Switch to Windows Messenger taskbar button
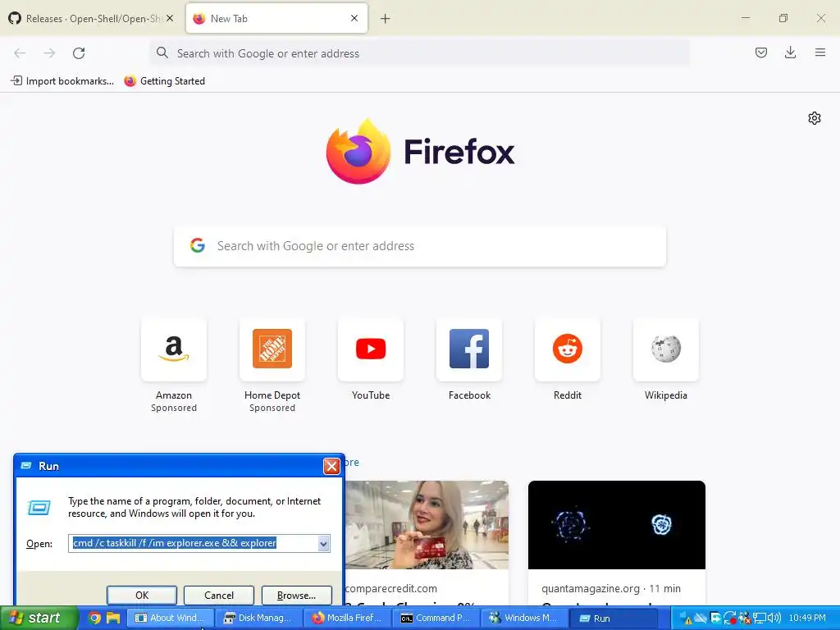Screen dimensions: 840x630 click(x=524, y=618)
